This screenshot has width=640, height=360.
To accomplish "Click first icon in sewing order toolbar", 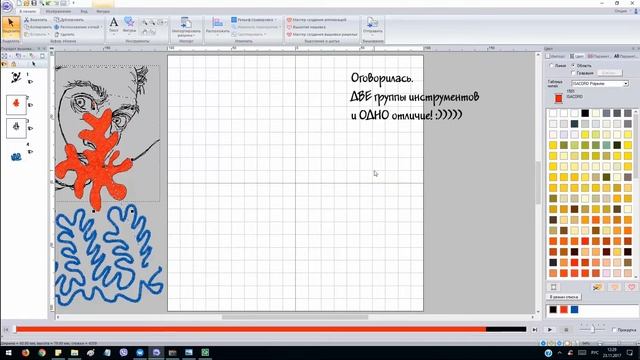I will [x=4, y=56].
